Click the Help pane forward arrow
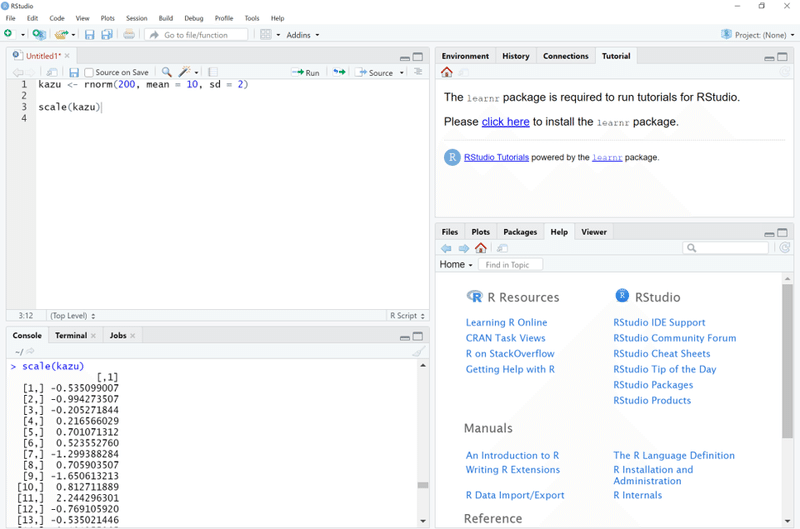This screenshot has width=800, height=529. pos(463,248)
